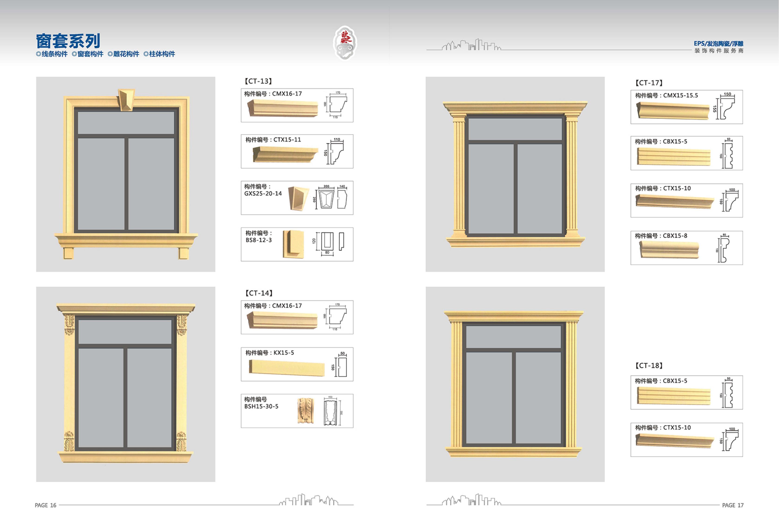Click the 窗套系列 page title

[x=68, y=41]
